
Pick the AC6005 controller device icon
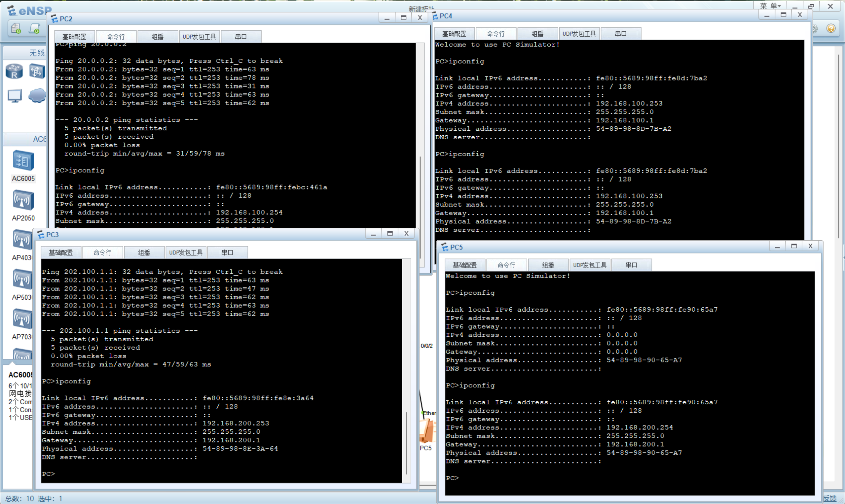[x=23, y=161]
